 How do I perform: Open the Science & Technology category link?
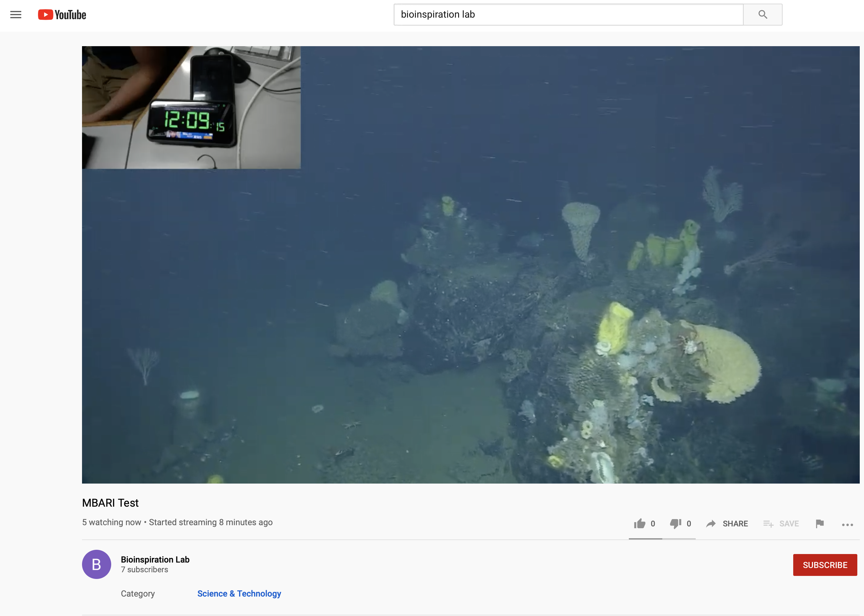pos(239,594)
